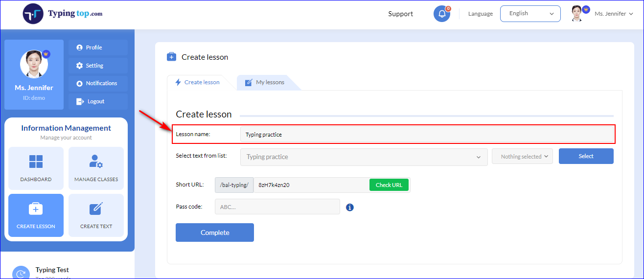Click the Complete button
644x279 pixels.
(x=215, y=232)
